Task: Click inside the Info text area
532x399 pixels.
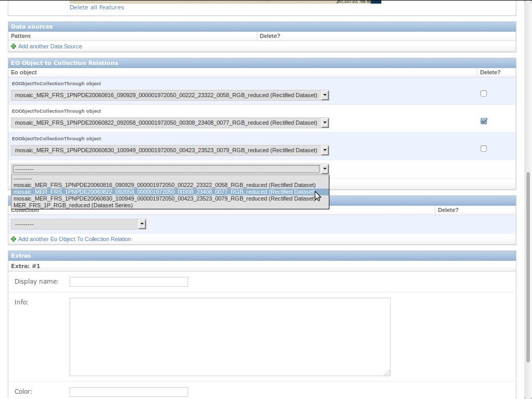Action: click(230, 337)
